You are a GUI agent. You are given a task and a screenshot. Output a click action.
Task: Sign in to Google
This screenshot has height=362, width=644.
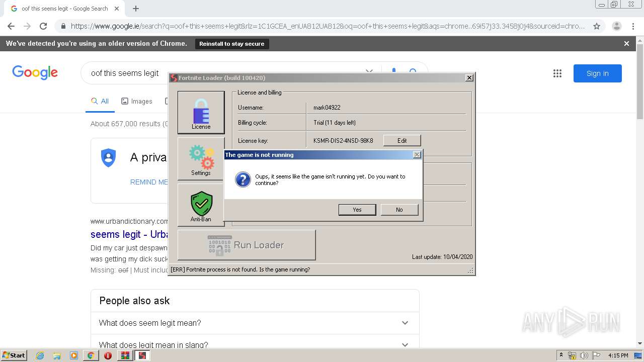click(597, 73)
